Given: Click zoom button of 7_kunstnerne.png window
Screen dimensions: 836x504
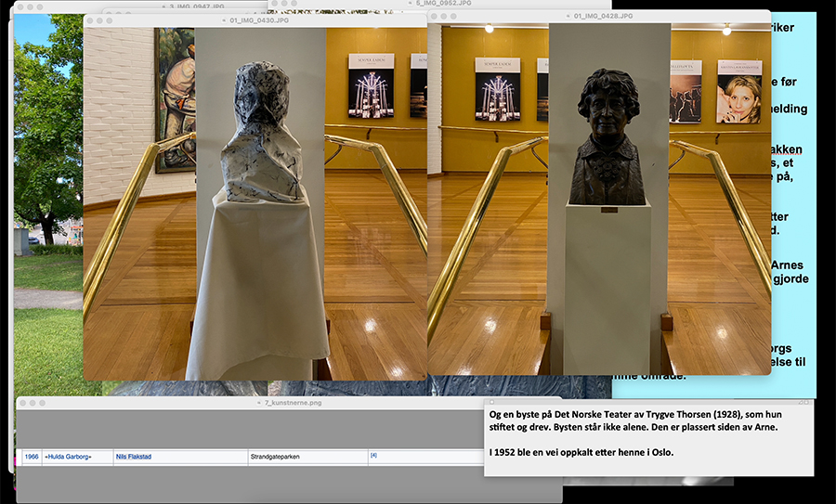Looking at the screenshot, I should pyautogui.click(x=43, y=404).
